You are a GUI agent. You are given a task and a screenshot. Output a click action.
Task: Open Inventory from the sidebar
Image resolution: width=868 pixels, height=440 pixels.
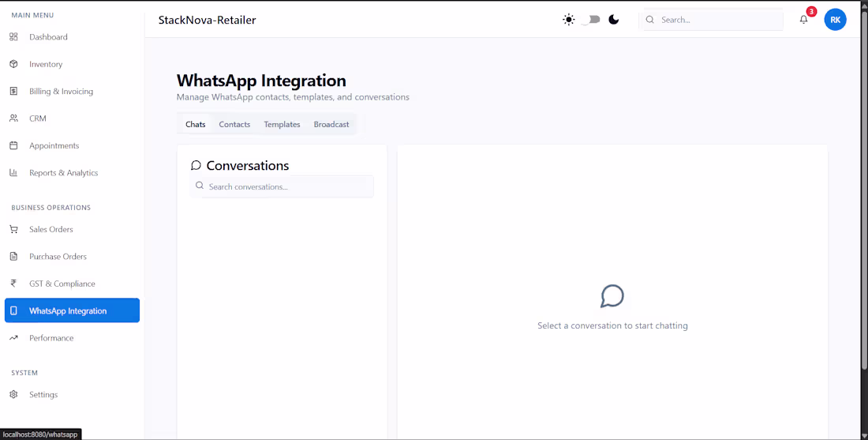point(72,64)
